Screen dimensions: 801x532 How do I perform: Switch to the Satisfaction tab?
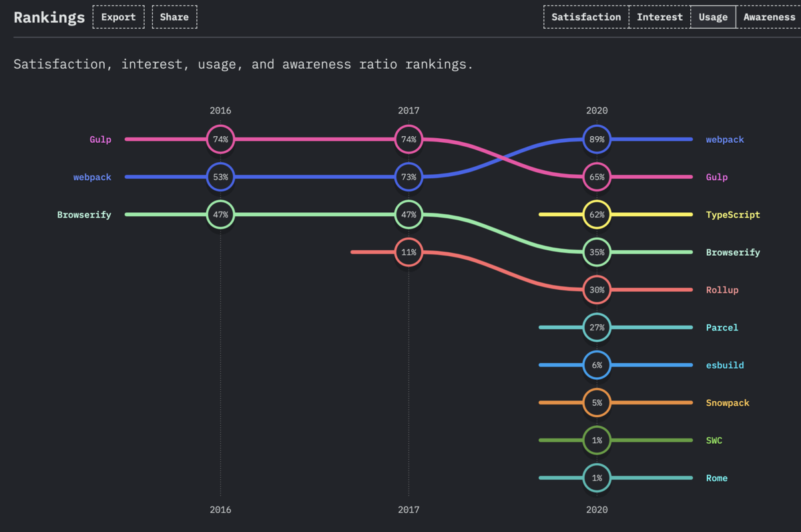coord(586,17)
